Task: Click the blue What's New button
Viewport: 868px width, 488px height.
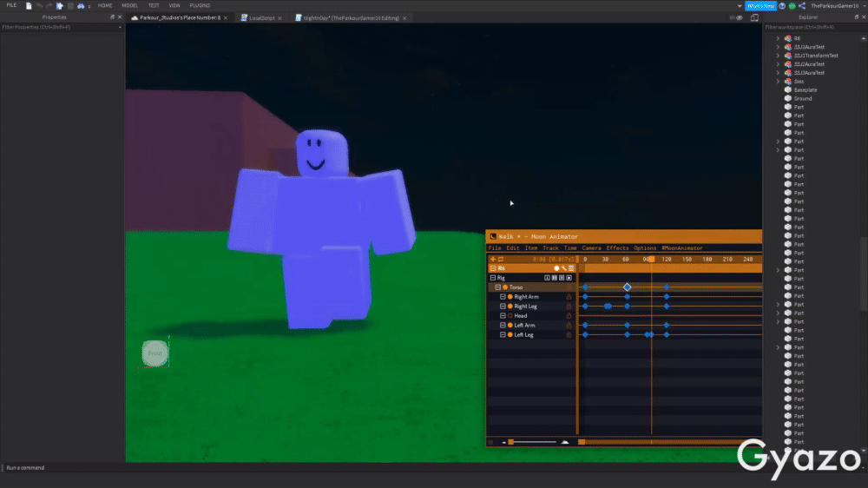Action: coord(760,5)
